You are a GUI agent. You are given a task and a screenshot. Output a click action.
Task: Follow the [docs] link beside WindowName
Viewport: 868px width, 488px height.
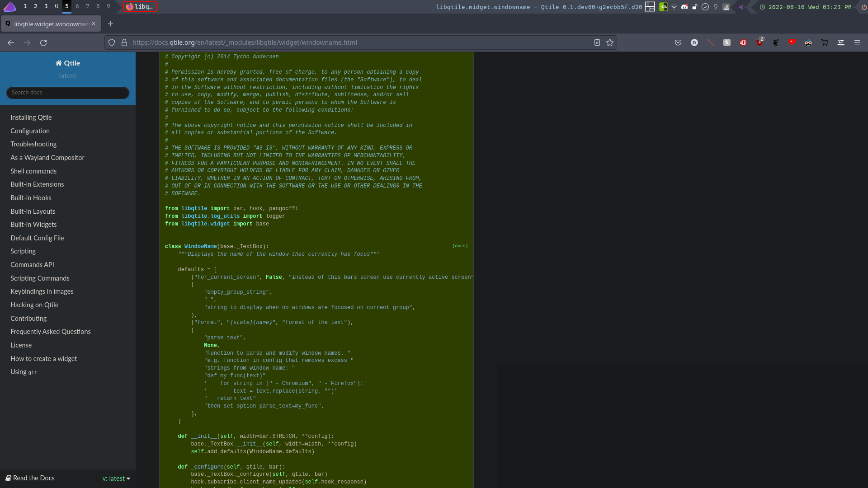point(460,246)
